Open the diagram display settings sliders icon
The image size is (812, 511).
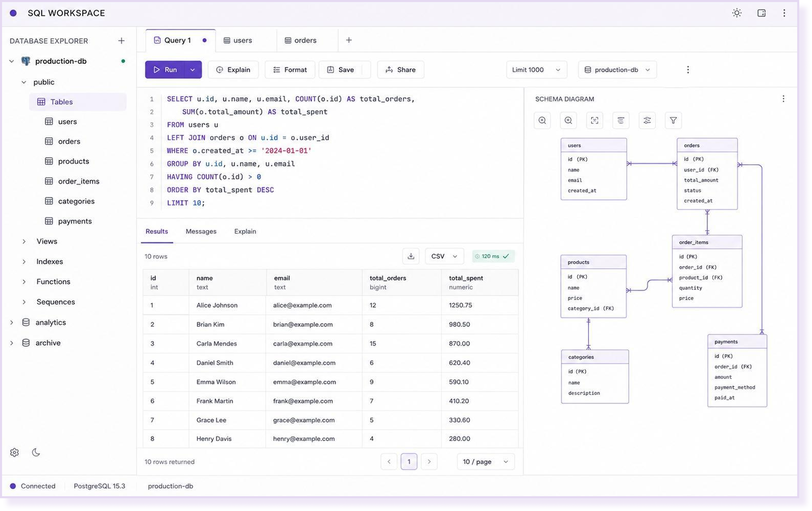[647, 120]
